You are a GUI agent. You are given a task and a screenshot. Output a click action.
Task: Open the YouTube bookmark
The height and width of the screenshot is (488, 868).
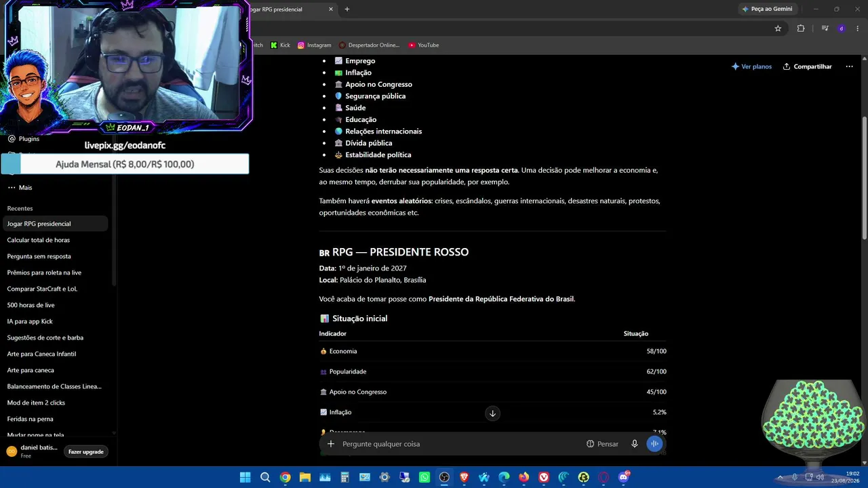click(424, 45)
